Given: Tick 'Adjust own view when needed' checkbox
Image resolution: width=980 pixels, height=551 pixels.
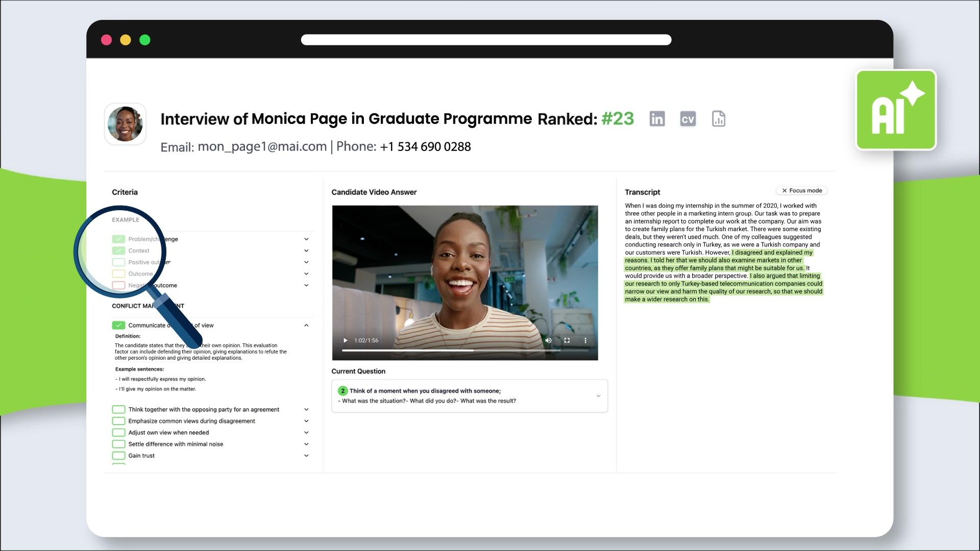Looking at the screenshot, I should coord(118,433).
